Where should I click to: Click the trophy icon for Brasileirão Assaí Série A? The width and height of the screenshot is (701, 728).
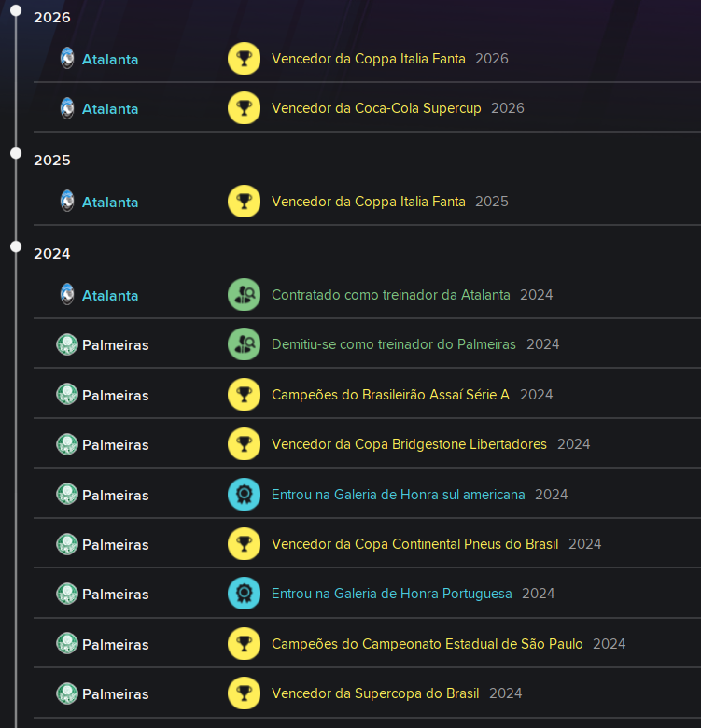pos(244,395)
